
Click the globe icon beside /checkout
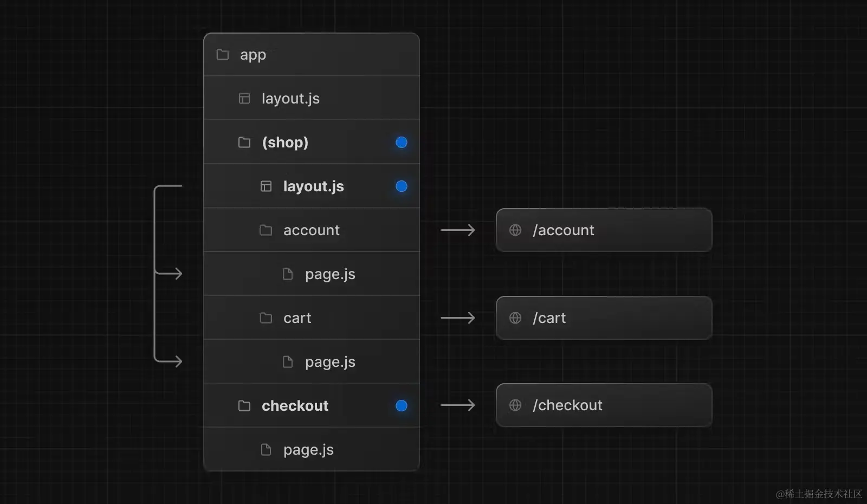(515, 405)
